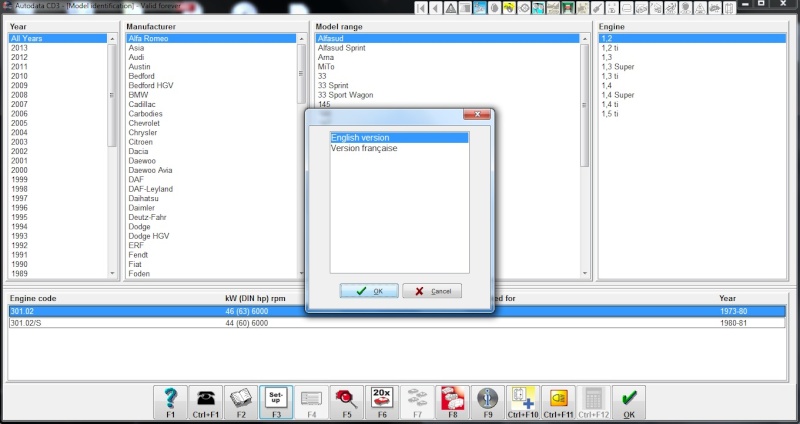This screenshot has height=424, width=800.
Task: Select engine code row 301.02
Action: click(x=397, y=311)
